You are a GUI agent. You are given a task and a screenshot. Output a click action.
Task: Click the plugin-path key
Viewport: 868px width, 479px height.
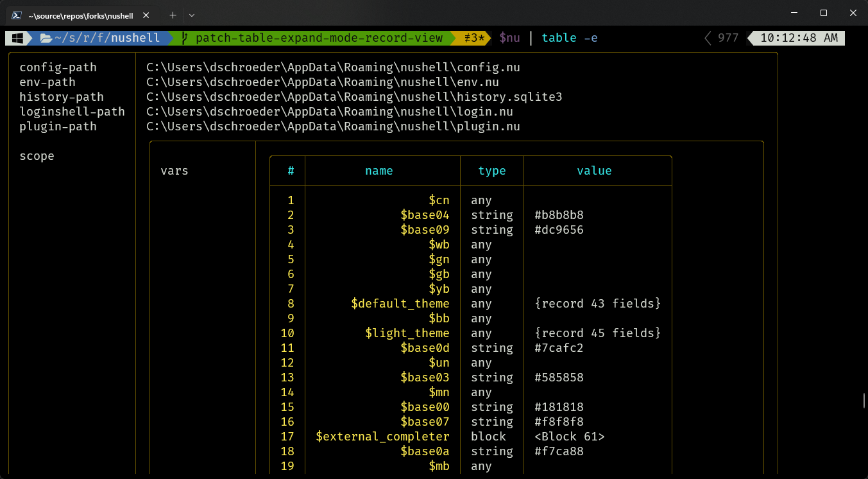(x=58, y=126)
